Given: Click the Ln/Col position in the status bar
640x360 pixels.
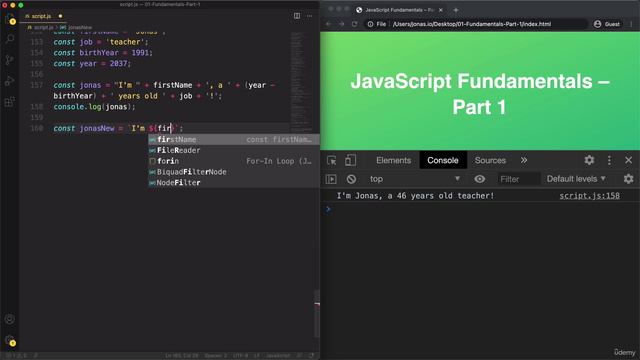Looking at the screenshot, I should pyautogui.click(x=182, y=356).
